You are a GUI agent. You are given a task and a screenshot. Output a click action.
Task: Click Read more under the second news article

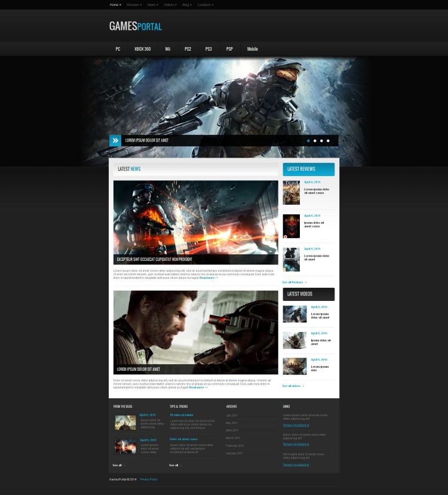click(198, 388)
